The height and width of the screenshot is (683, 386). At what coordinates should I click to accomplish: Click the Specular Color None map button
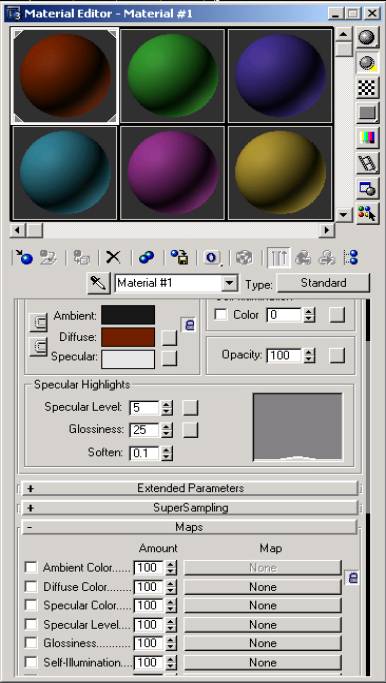[263, 605]
